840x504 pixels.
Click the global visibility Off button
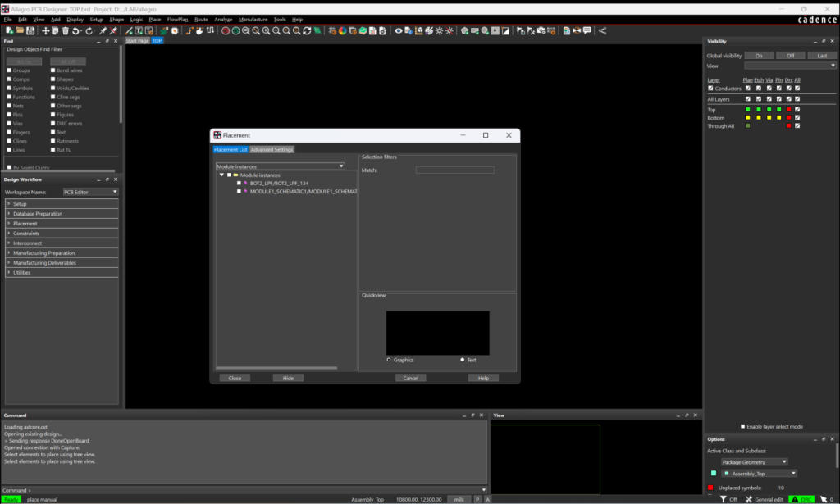coord(790,55)
